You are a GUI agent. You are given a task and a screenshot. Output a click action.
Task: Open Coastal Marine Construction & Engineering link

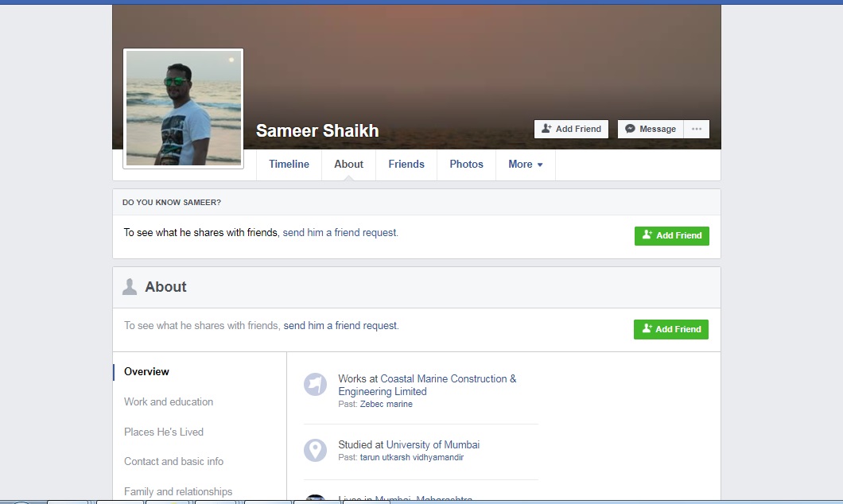click(x=427, y=386)
